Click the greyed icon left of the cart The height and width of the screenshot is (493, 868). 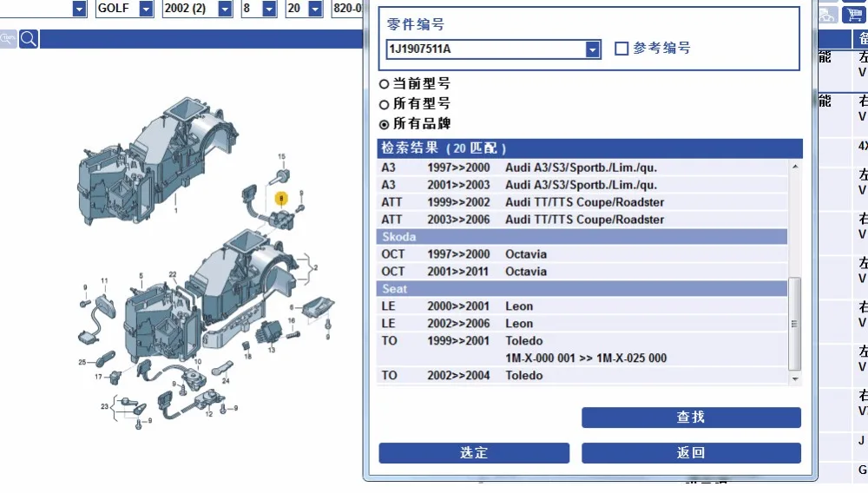(x=827, y=15)
